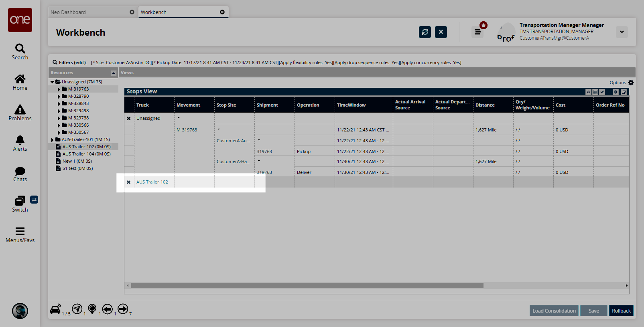Viewport: 644px width, 327px height.
Task: Expand the M-329498 tree node
Action: pos(59,111)
